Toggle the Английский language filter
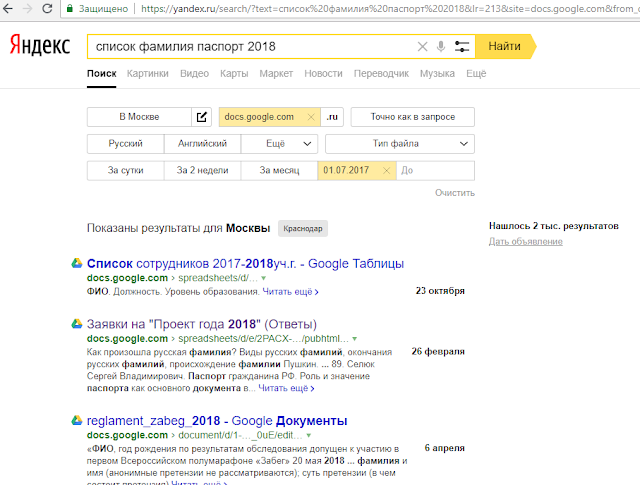640x485 pixels. (x=202, y=144)
